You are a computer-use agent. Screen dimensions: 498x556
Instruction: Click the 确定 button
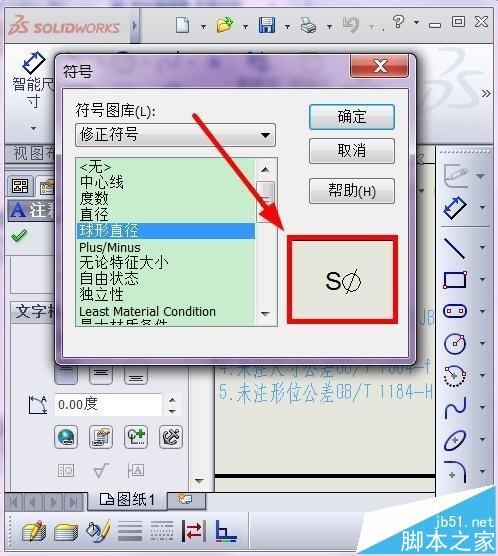[x=352, y=117]
